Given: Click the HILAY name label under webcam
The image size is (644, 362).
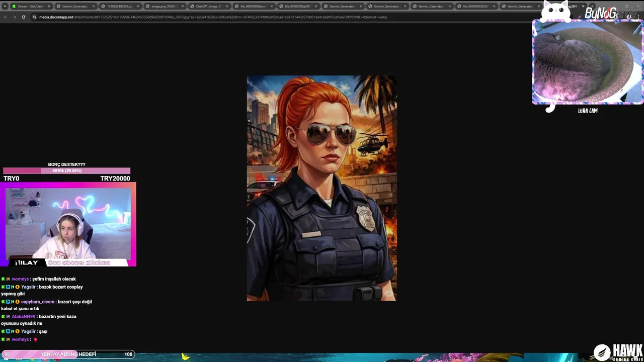Looking at the screenshot, I should [27, 262].
